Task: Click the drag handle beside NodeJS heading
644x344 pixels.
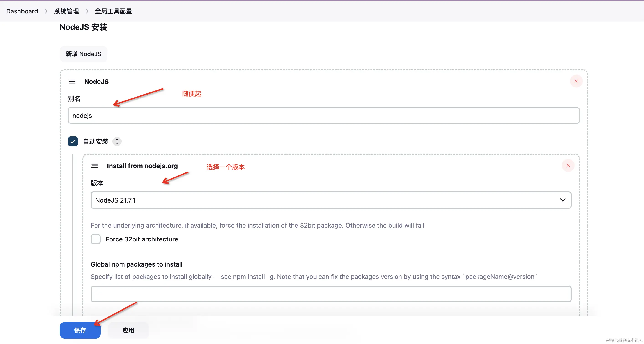Action: pos(72,82)
